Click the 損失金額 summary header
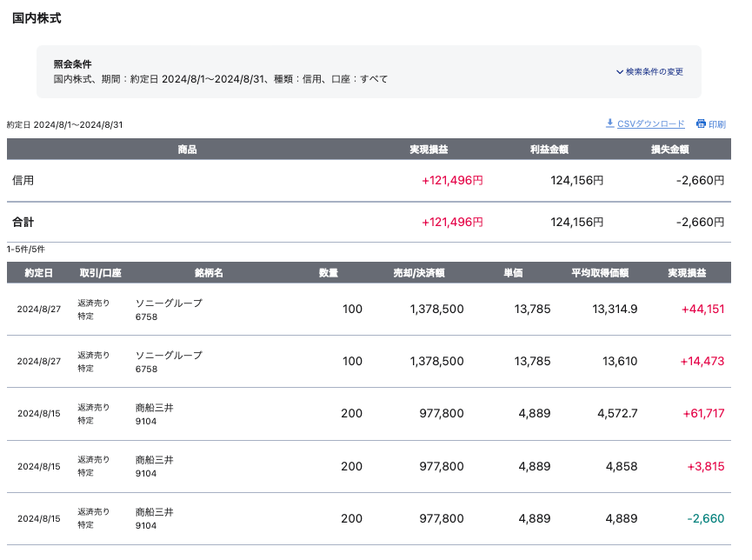752x560 pixels. coord(669,150)
